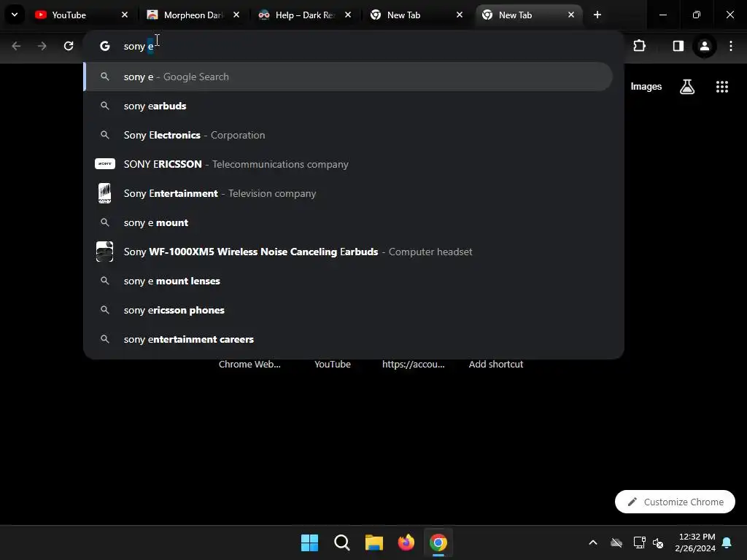Select 'sony e - Google Search' suggestion
Viewport: 747px width, 560px height.
tap(348, 77)
